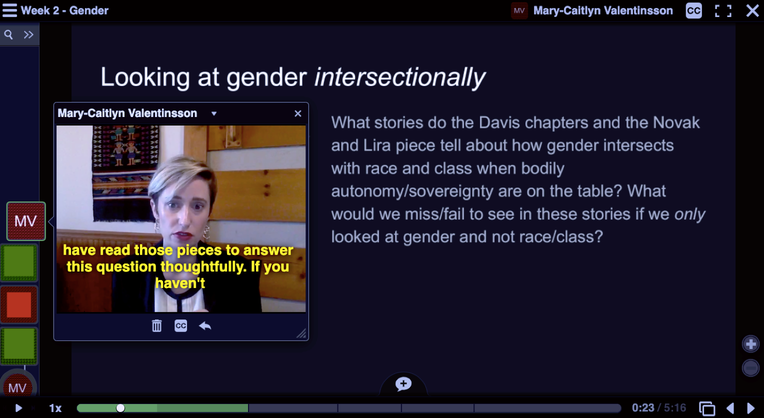Go to the next slide arrow
Image resolution: width=764 pixels, height=418 pixels.
(x=752, y=408)
